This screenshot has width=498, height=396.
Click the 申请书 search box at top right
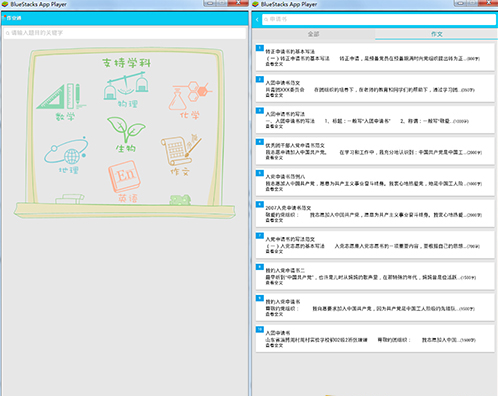[379, 19]
